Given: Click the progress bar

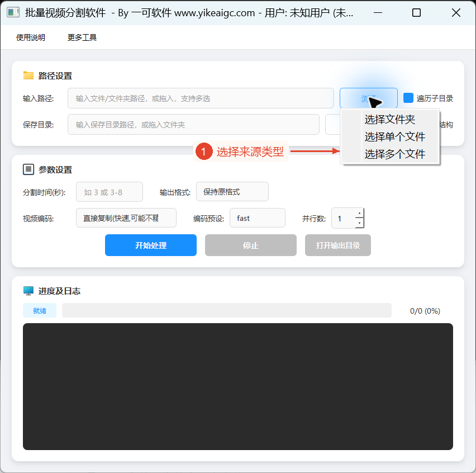Looking at the screenshot, I should [x=227, y=310].
